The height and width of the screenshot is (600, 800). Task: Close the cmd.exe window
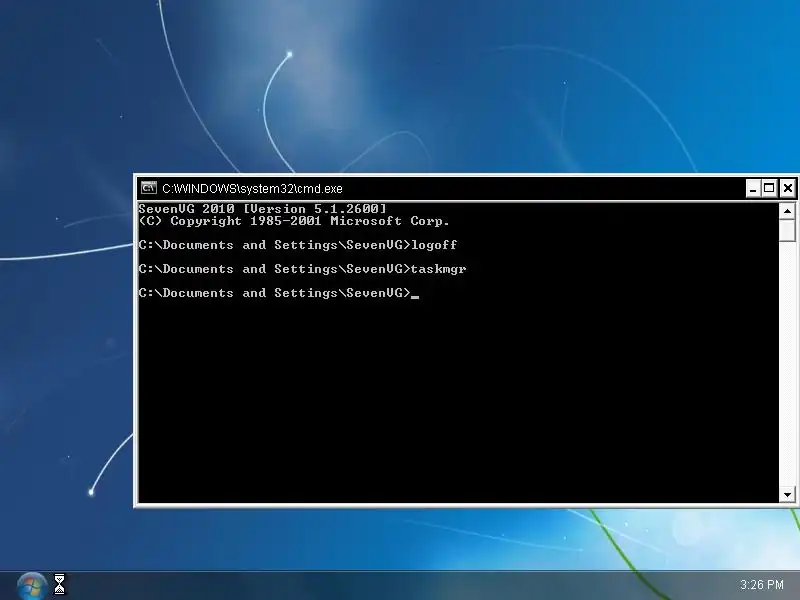(x=788, y=189)
